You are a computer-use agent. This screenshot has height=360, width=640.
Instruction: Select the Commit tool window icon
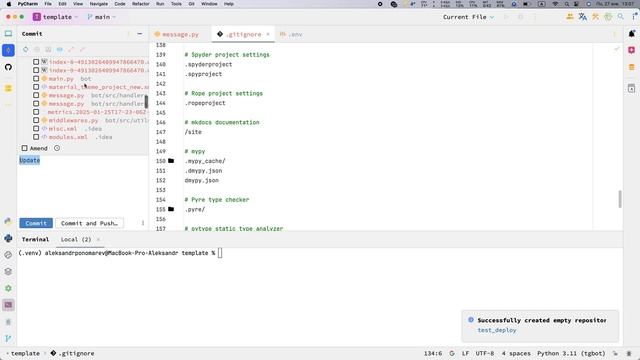[x=8, y=50]
